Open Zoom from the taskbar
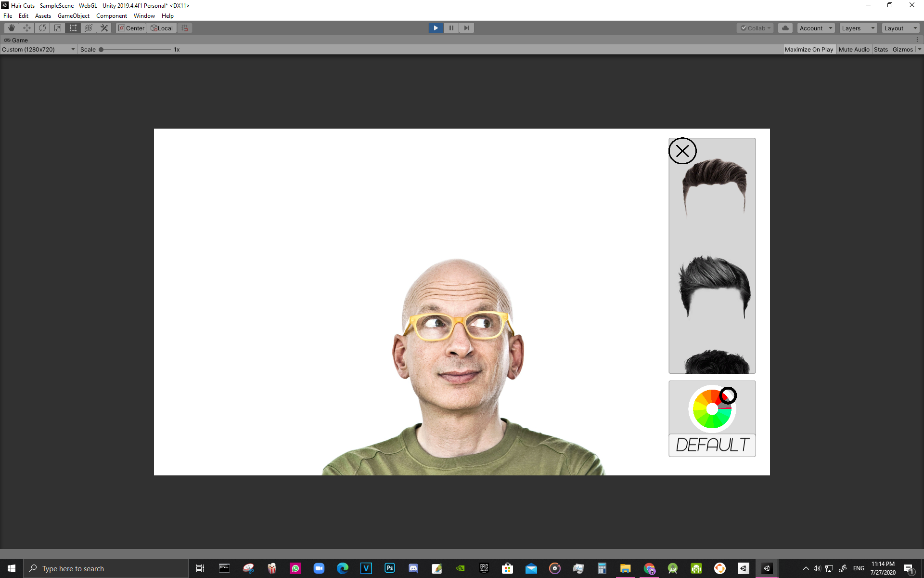This screenshot has height=578, width=924. coord(319,568)
